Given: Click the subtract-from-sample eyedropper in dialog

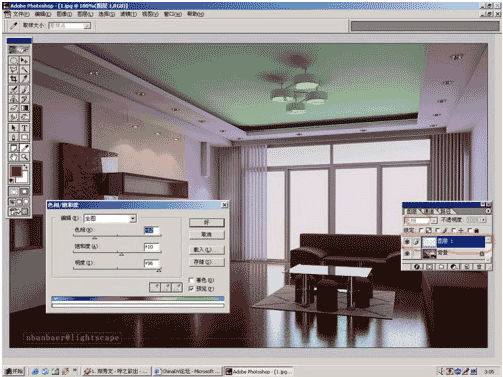Looking at the screenshot, I should (x=177, y=287).
